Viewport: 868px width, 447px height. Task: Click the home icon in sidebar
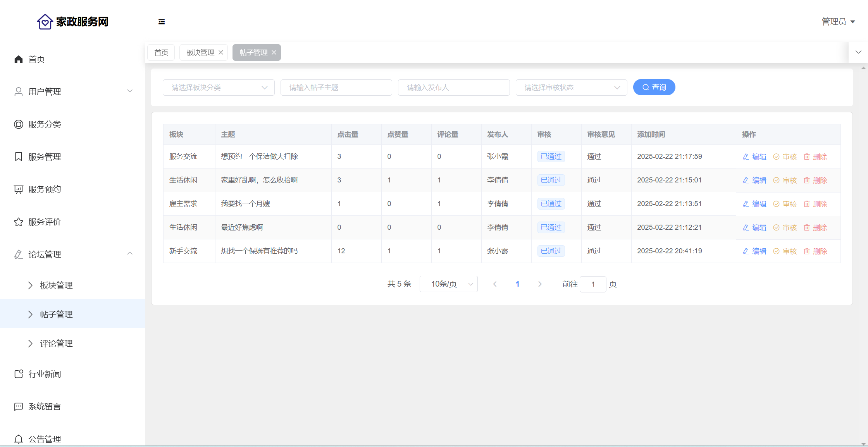click(x=19, y=59)
